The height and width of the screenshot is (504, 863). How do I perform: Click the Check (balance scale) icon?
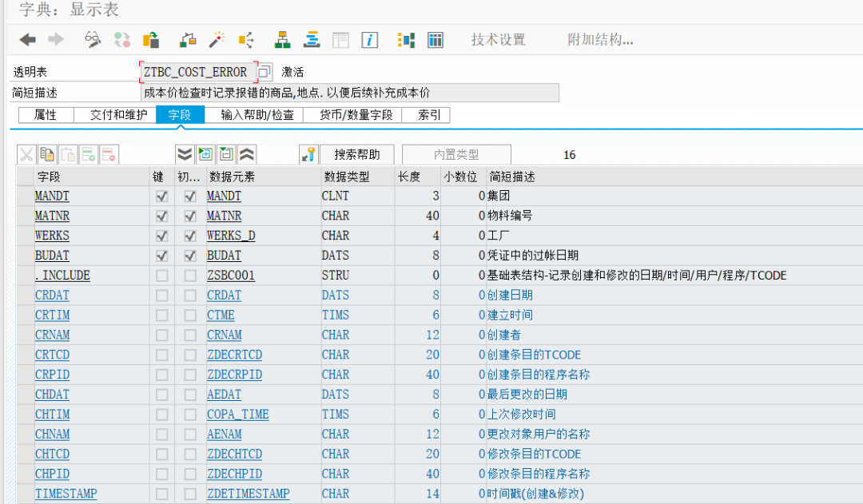pos(189,40)
